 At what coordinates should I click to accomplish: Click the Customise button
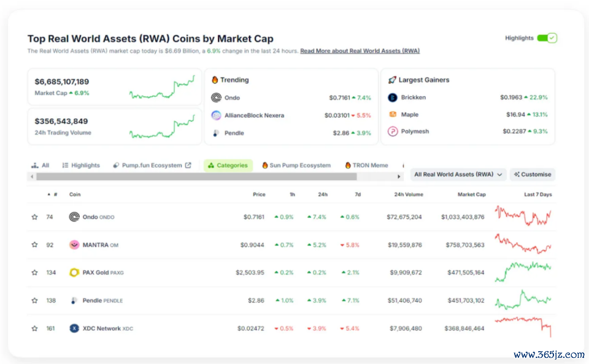pos(532,175)
